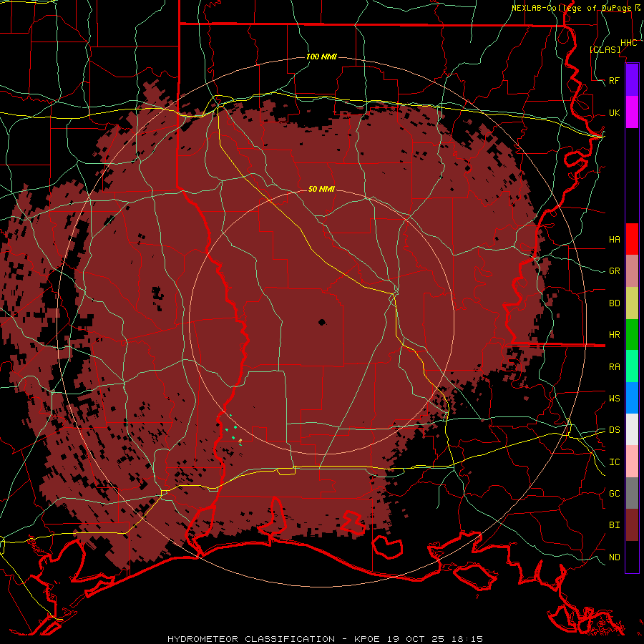Click the green rain echo pixels southwest of radar
Screen dimensions: 644x644
pos(233,430)
